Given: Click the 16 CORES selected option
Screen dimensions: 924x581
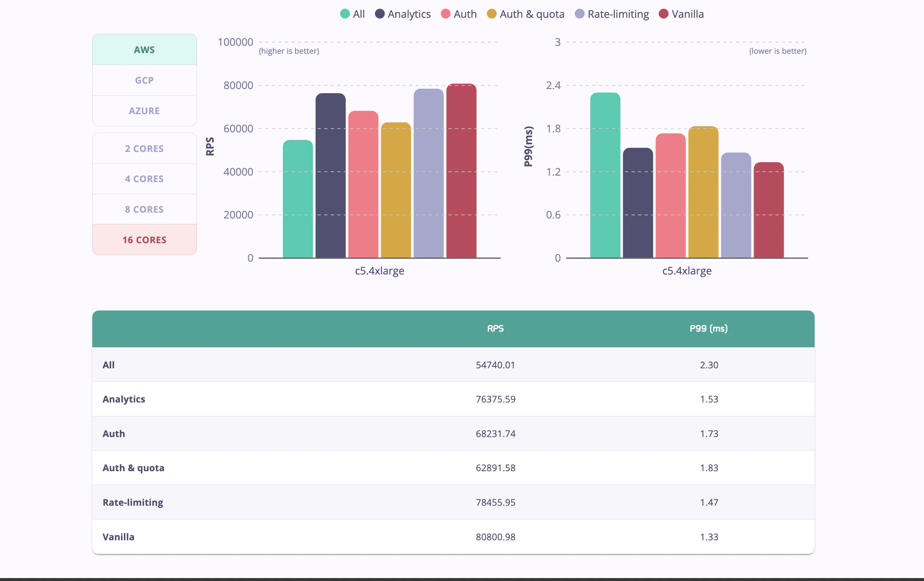Looking at the screenshot, I should (144, 239).
